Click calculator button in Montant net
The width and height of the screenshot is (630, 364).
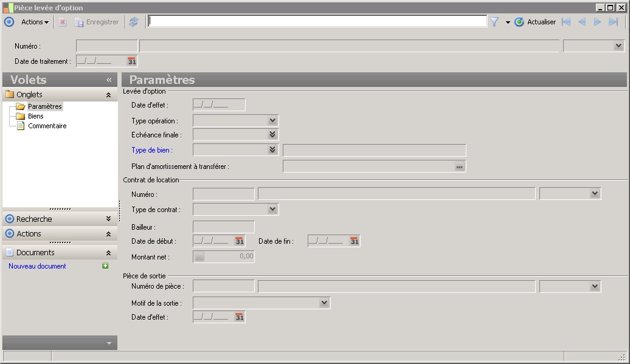point(199,256)
